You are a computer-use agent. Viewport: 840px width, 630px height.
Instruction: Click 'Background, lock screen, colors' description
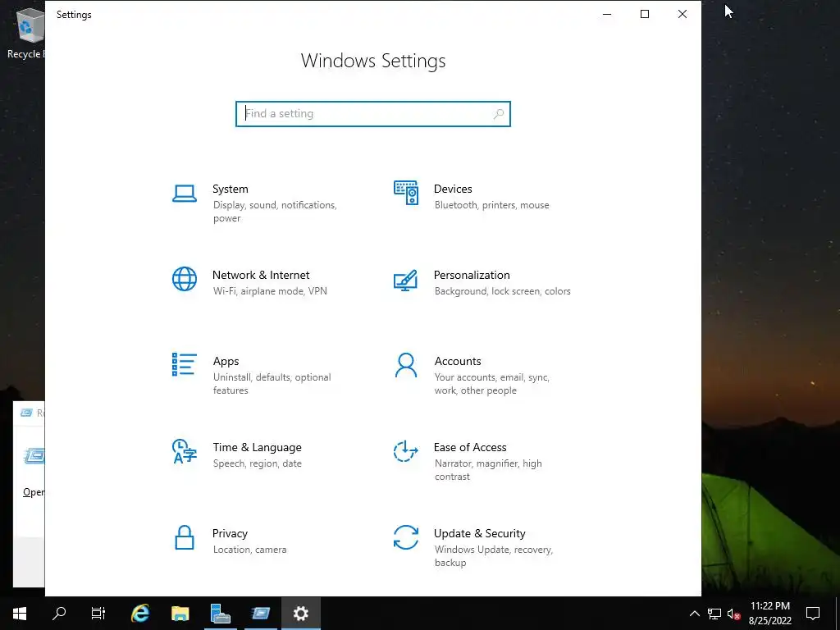click(x=503, y=291)
